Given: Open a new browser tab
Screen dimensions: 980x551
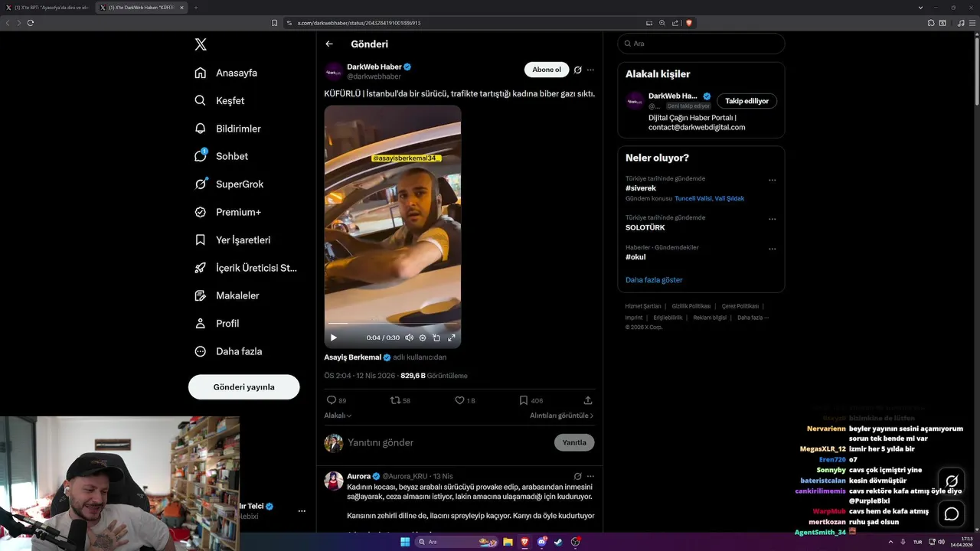Looking at the screenshot, I should [x=196, y=8].
